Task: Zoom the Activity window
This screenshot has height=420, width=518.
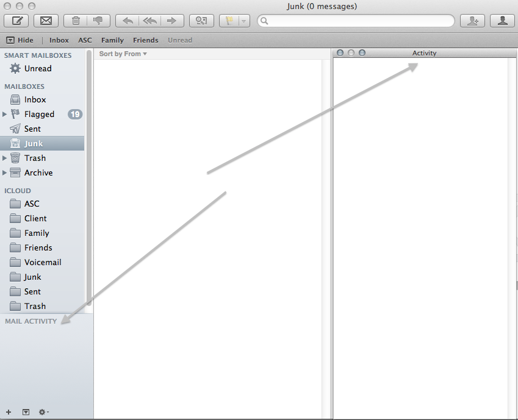Action: (x=362, y=53)
